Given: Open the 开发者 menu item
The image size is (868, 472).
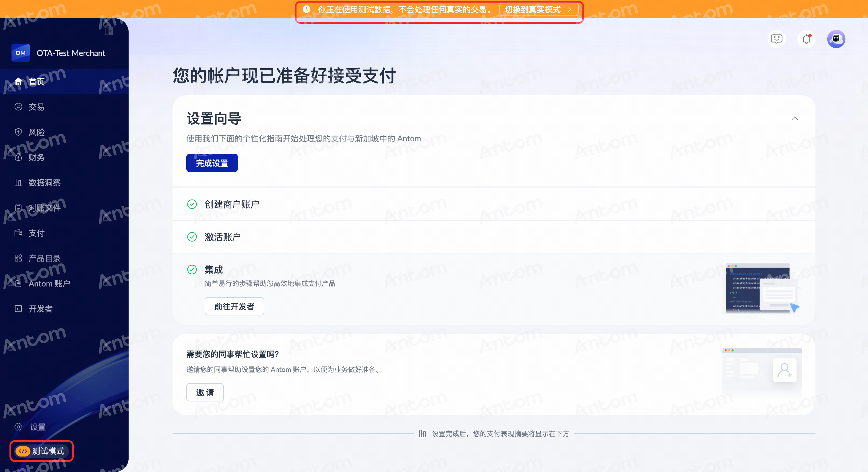Looking at the screenshot, I should pos(64,309).
